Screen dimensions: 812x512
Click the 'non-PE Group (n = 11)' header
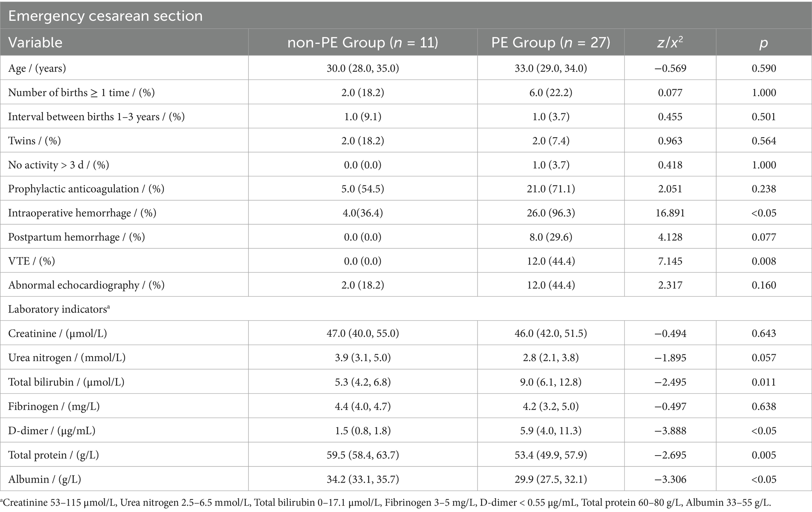click(363, 42)
